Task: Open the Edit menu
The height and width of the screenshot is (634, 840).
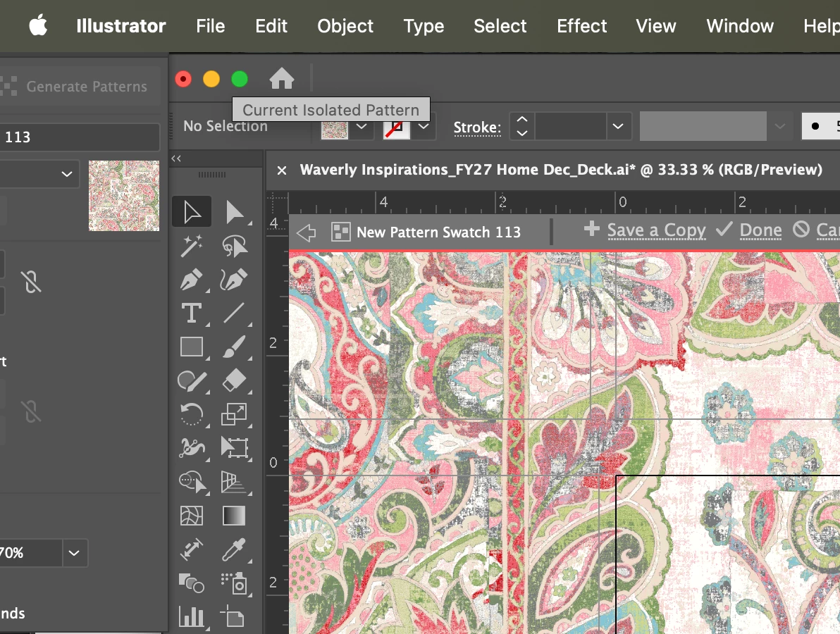Action: click(x=271, y=25)
